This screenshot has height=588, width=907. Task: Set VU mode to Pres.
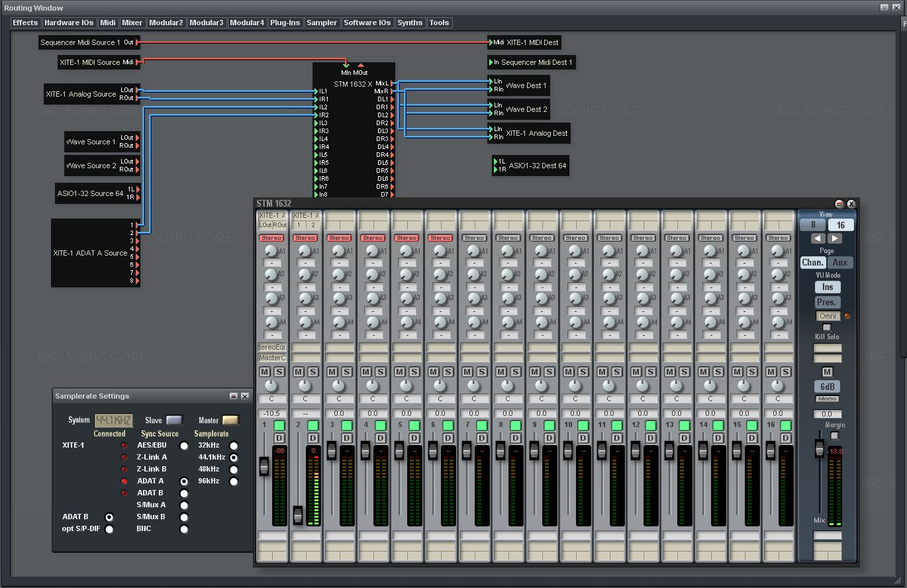coord(828,302)
